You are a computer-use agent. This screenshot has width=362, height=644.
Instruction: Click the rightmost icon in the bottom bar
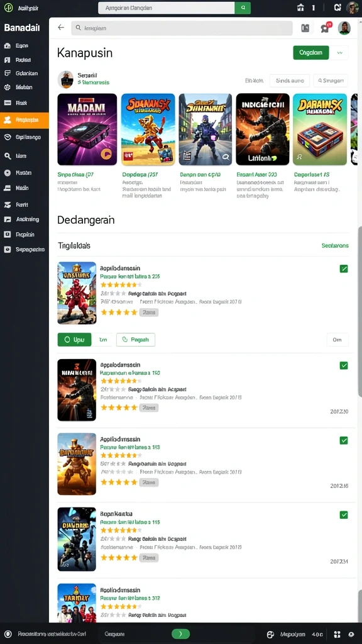coord(352,634)
